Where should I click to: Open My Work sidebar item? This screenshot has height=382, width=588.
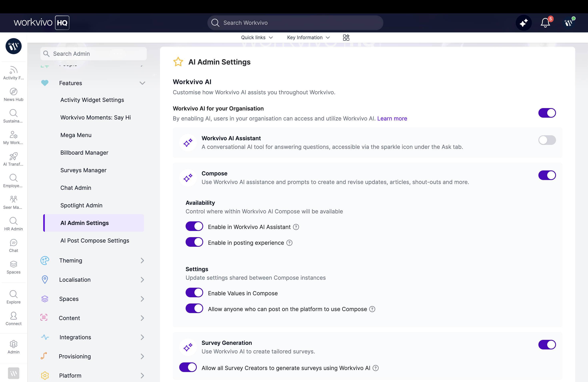click(14, 138)
